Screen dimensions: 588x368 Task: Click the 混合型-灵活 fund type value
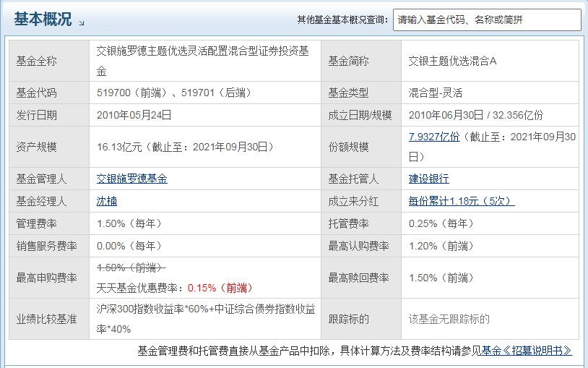coord(436,93)
